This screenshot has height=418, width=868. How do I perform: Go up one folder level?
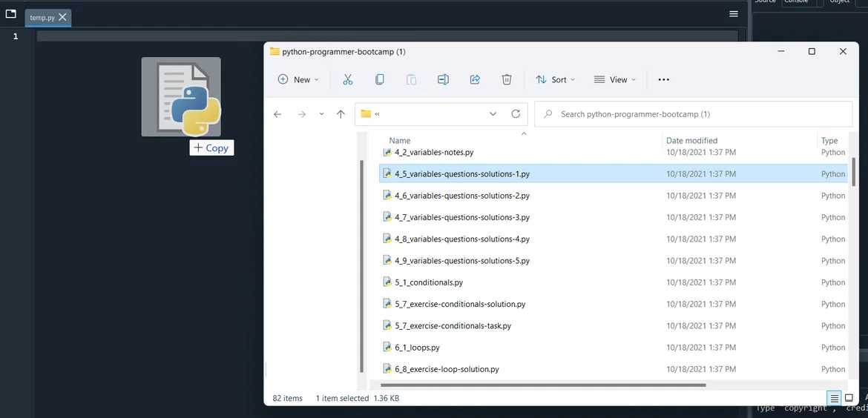(x=341, y=114)
